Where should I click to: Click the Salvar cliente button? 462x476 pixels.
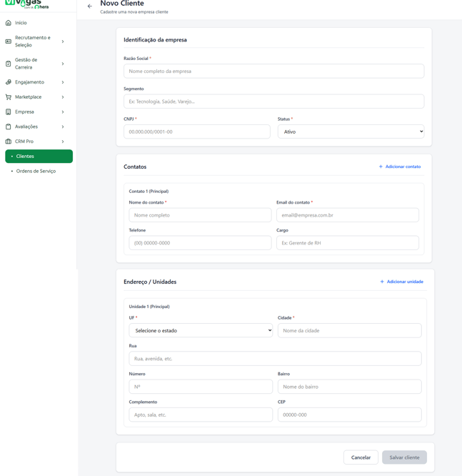click(404, 457)
